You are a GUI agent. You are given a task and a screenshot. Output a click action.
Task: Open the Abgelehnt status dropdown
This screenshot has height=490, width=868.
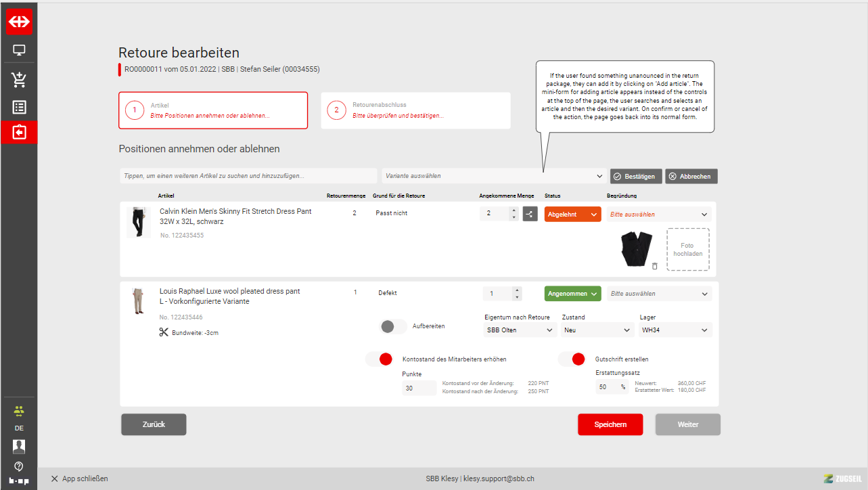(572, 214)
